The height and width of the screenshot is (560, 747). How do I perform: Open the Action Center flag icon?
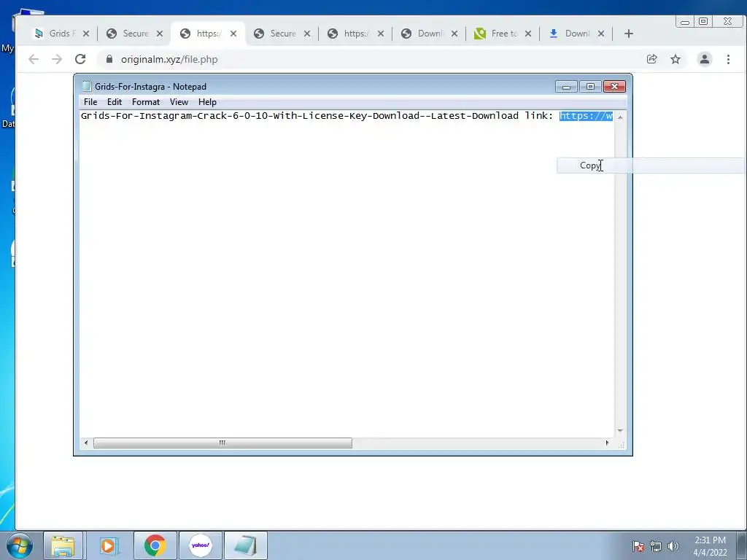638,546
